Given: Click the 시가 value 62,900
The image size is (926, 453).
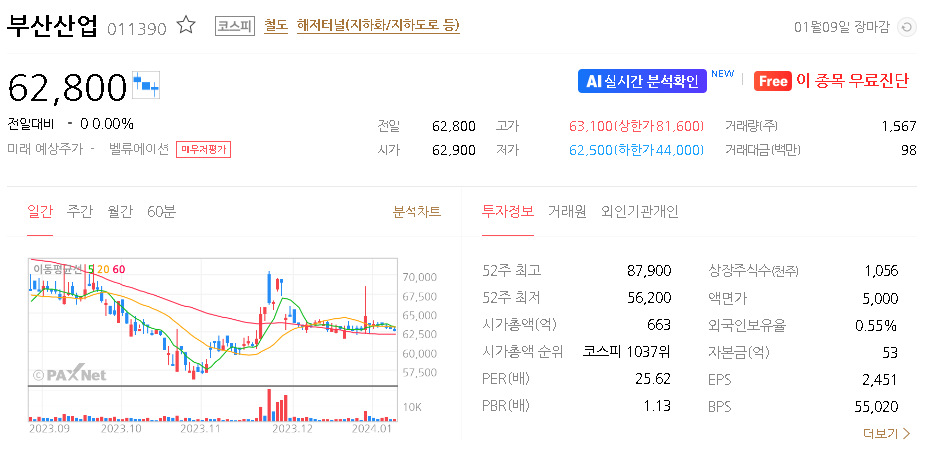Looking at the screenshot, I should point(454,150).
